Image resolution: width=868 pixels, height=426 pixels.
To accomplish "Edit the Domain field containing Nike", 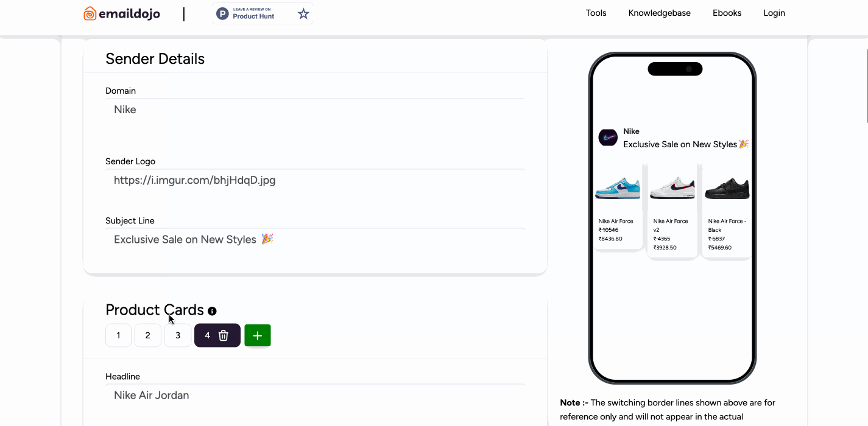I will [315, 110].
